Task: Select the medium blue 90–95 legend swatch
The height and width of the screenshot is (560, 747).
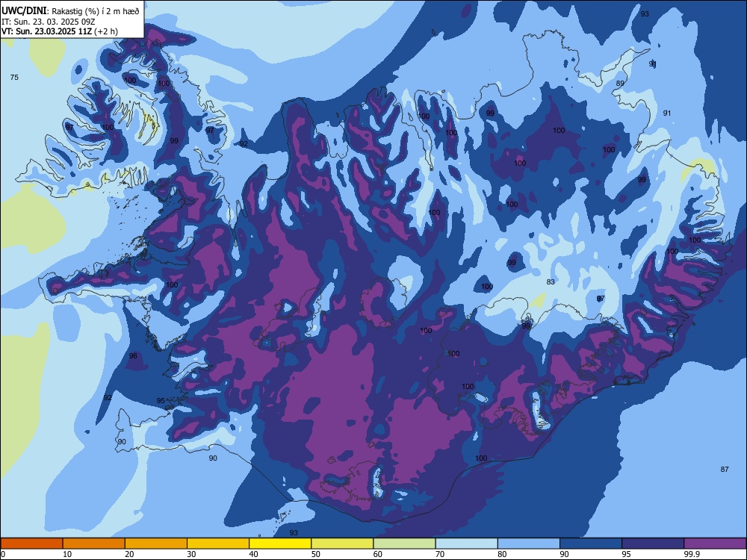Action: tap(591, 544)
